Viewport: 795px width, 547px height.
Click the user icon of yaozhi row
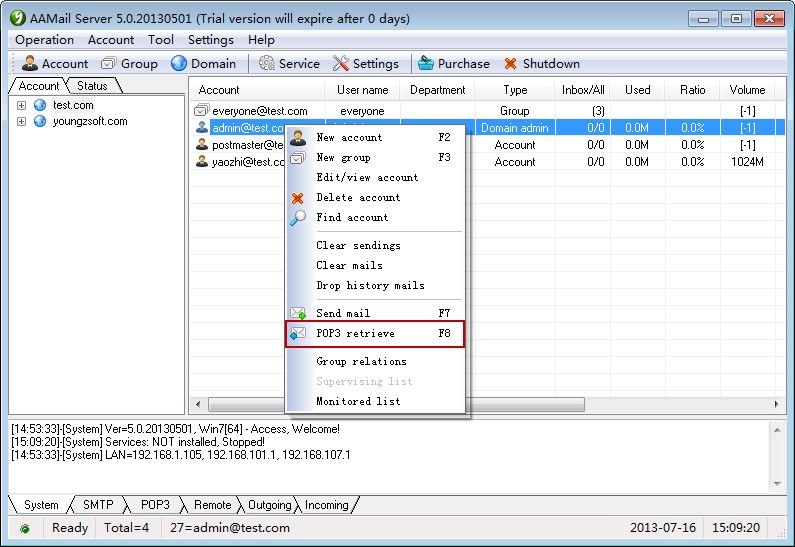pos(202,162)
